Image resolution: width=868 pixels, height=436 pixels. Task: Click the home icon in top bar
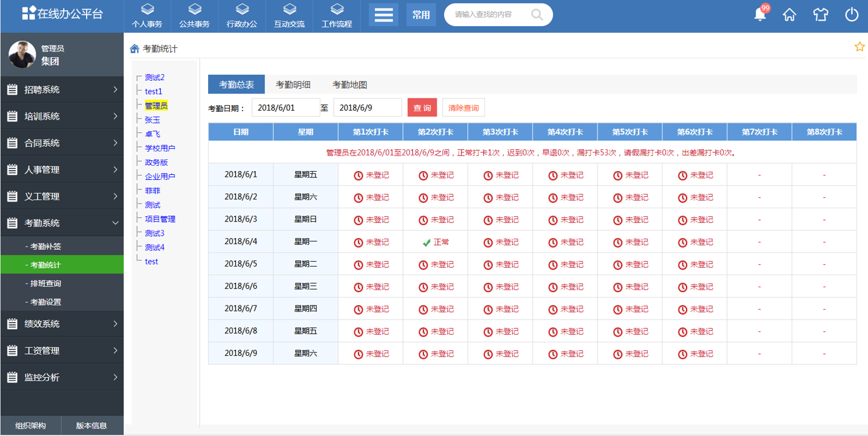[x=790, y=15]
